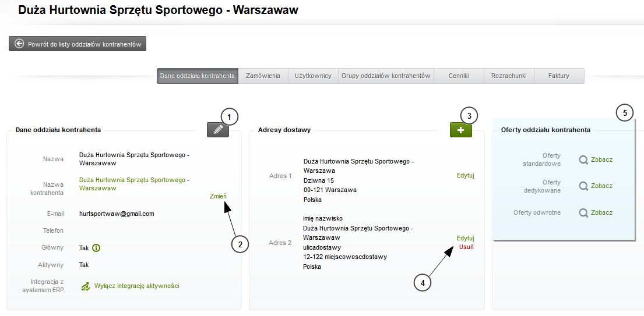
Task: Click Edytuj for Adres 2
Action: click(x=465, y=238)
